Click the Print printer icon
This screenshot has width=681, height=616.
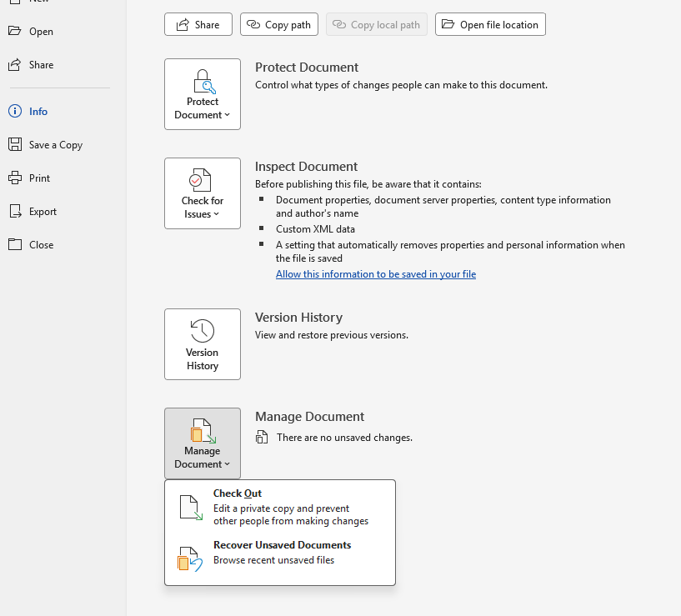tap(15, 178)
